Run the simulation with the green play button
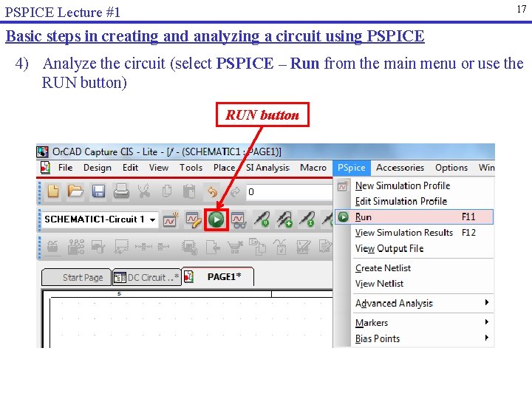This screenshot has height=399, width=532. click(x=216, y=220)
